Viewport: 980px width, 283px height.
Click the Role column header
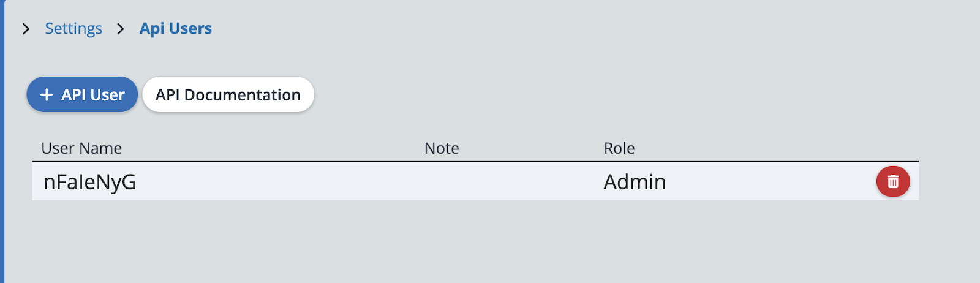tap(619, 148)
